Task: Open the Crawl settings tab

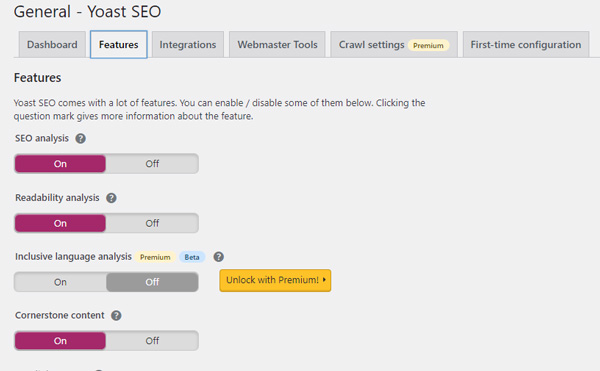Action: 394,45
